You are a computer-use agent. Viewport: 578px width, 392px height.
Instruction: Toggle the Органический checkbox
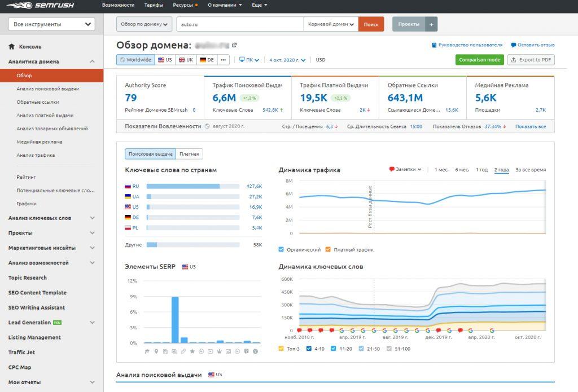281,249
